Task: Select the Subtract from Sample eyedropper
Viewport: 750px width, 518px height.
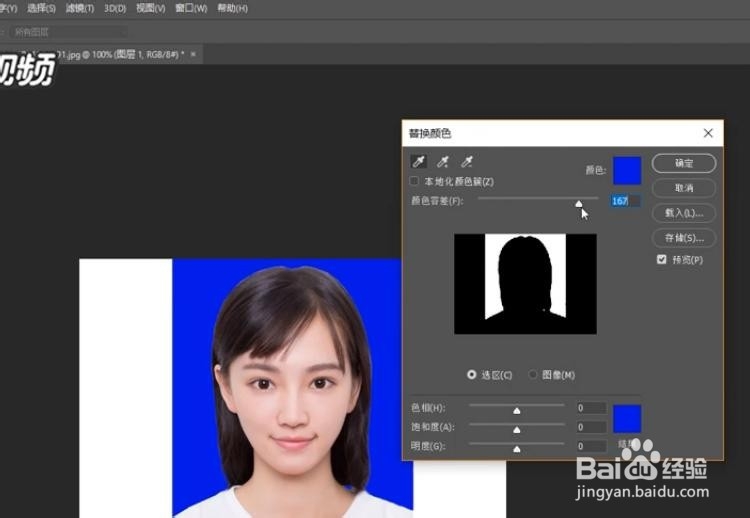Action: click(467, 162)
